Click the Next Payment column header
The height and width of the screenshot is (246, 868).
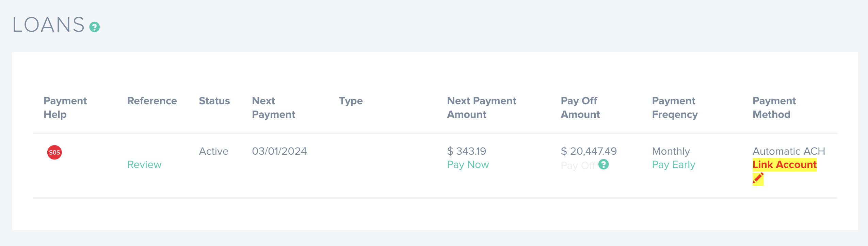coord(273,107)
